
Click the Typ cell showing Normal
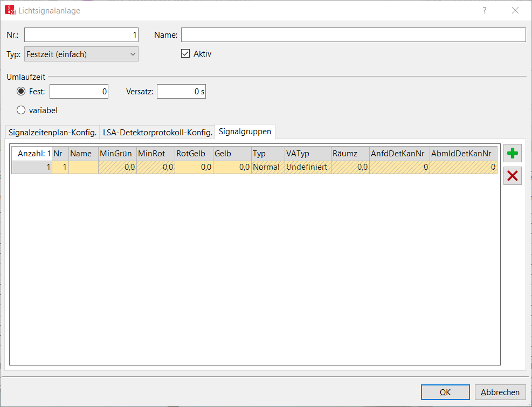coord(267,167)
